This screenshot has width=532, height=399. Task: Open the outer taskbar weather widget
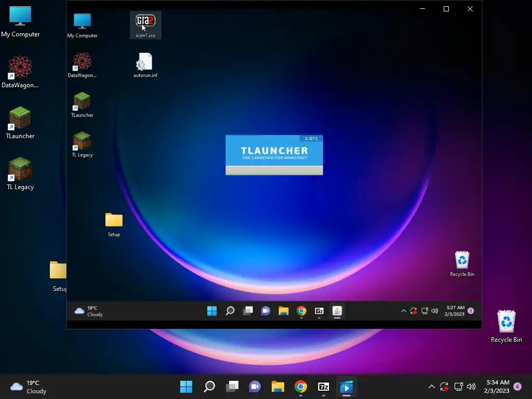pyautogui.click(x=29, y=387)
